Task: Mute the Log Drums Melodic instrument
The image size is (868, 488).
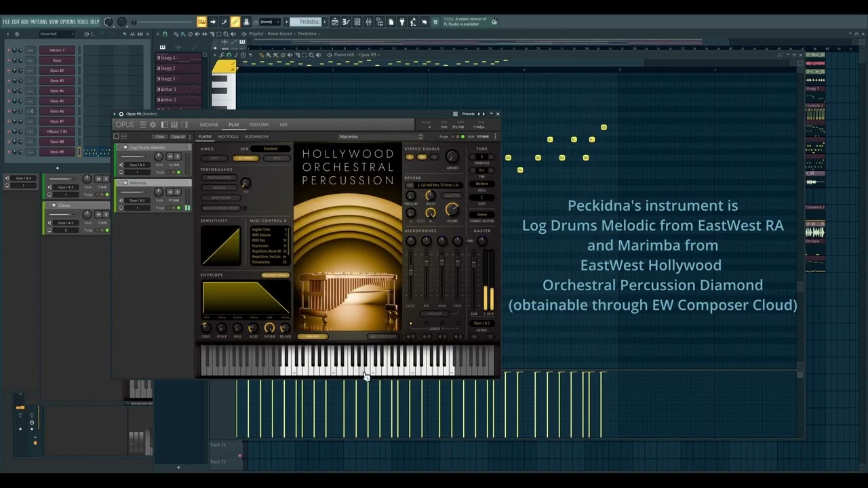Action: coord(170,157)
